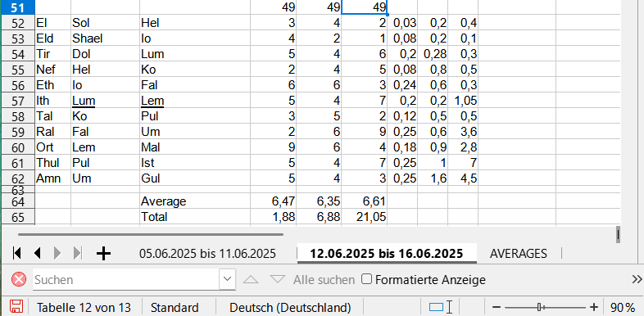Viewport: 644px width, 316px height.
Task: Select the cell containing Tal
Action: pyautogui.click(x=52, y=116)
